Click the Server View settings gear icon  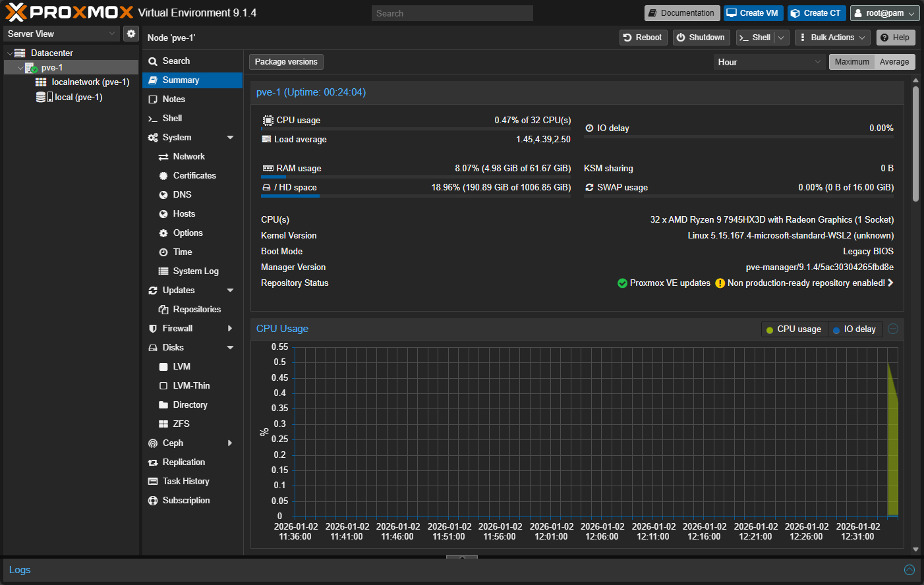tap(131, 34)
